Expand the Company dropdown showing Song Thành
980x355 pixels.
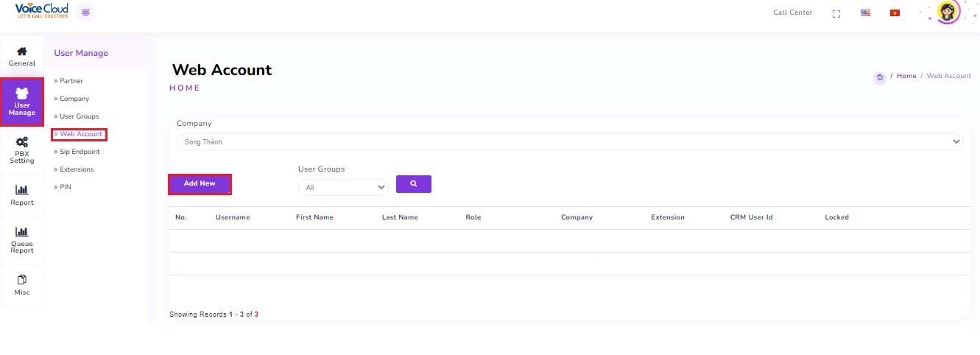pyautogui.click(x=569, y=141)
